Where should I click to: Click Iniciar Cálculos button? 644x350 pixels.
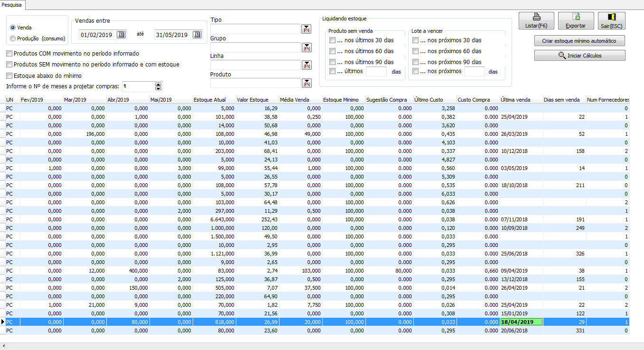(x=579, y=56)
